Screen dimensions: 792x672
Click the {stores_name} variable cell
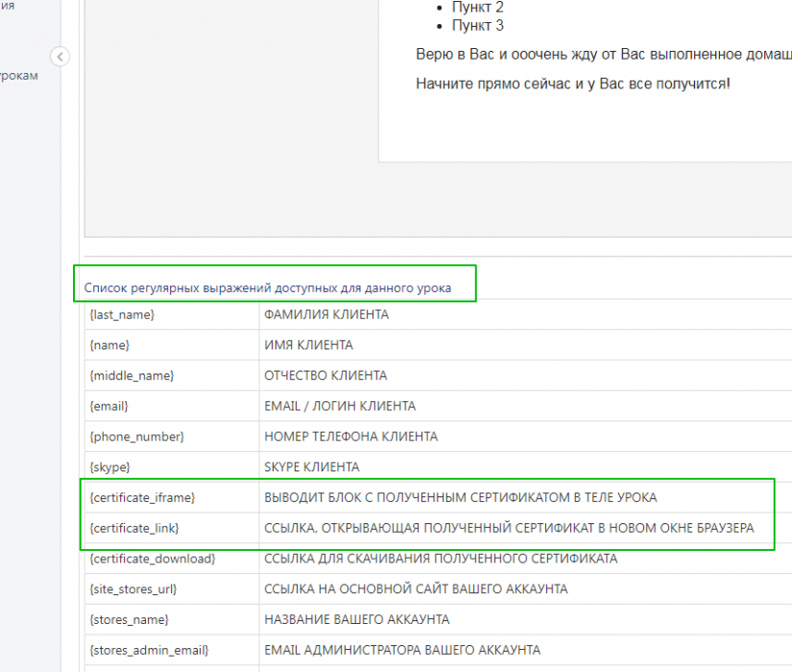(x=129, y=619)
